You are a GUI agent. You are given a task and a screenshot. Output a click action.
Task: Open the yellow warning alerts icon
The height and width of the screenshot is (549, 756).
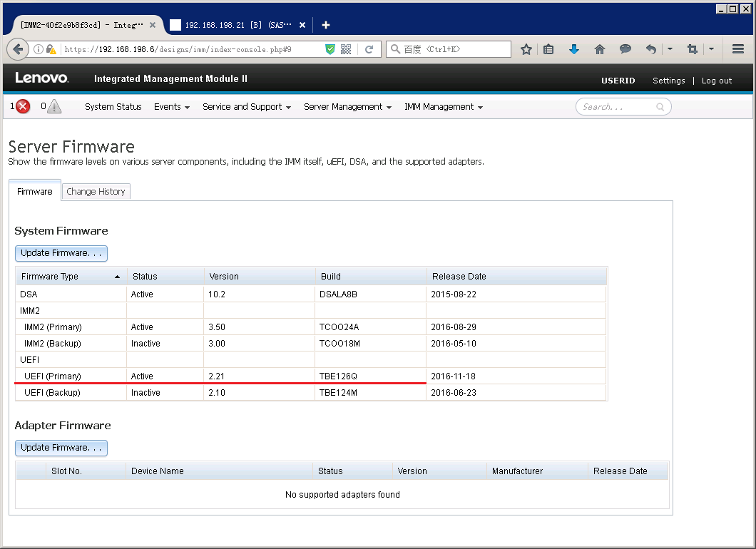point(54,106)
